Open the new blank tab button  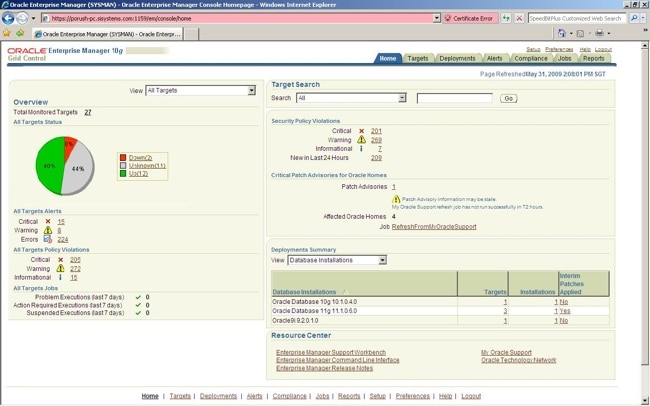point(191,34)
